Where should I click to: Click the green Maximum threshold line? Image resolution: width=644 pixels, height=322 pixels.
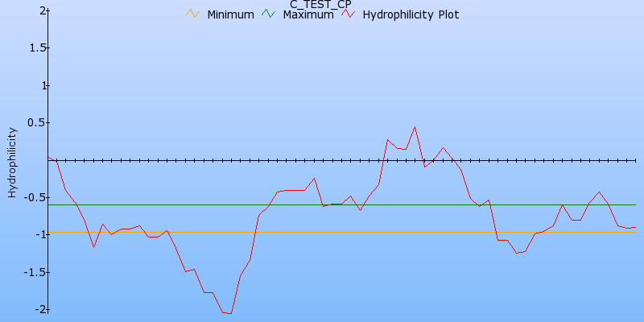pos(342,204)
